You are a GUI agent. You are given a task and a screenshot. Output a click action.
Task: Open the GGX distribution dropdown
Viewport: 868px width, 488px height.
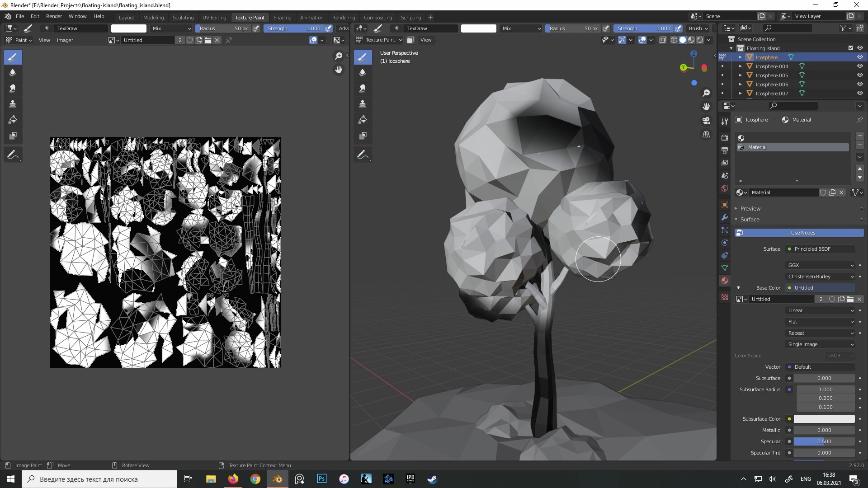[x=821, y=265]
